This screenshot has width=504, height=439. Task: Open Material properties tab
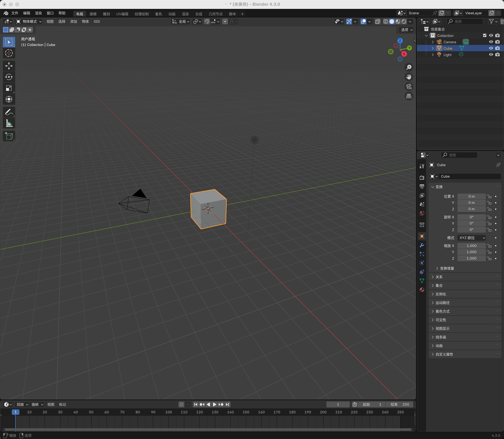point(422,290)
